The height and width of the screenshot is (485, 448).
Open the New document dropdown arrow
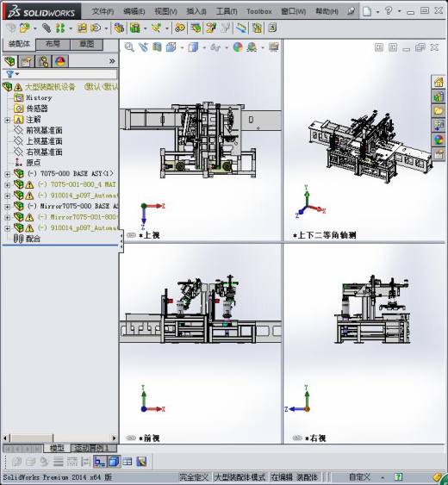(x=377, y=12)
